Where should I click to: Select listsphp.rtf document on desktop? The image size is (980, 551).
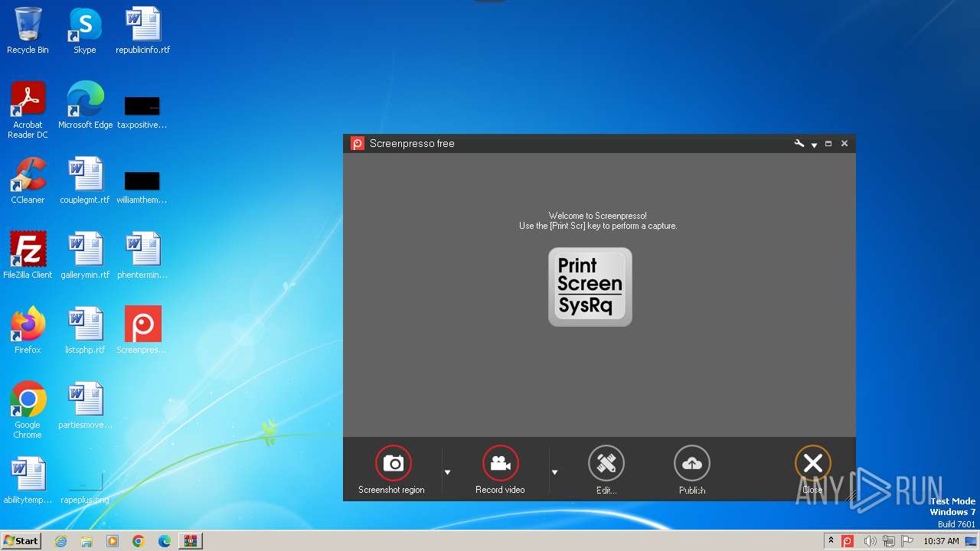click(x=85, y=331)
